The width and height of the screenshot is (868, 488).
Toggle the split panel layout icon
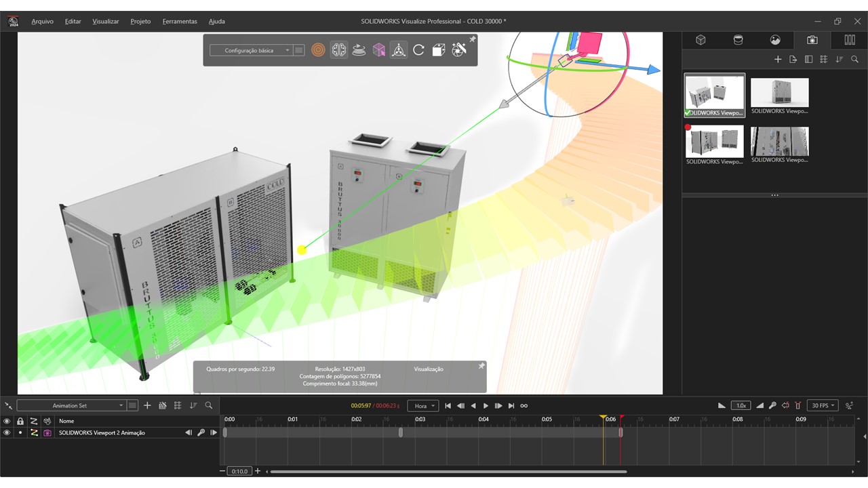808,60
